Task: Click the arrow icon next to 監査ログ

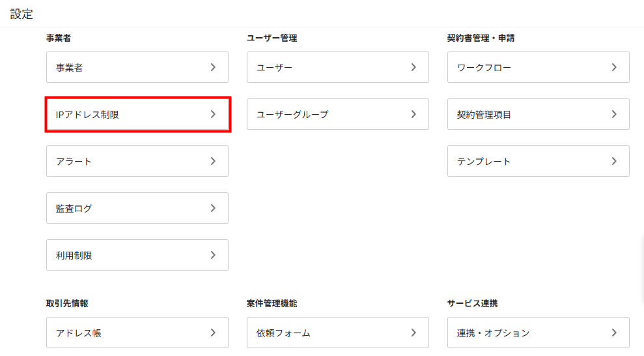Action: (213, 208)
